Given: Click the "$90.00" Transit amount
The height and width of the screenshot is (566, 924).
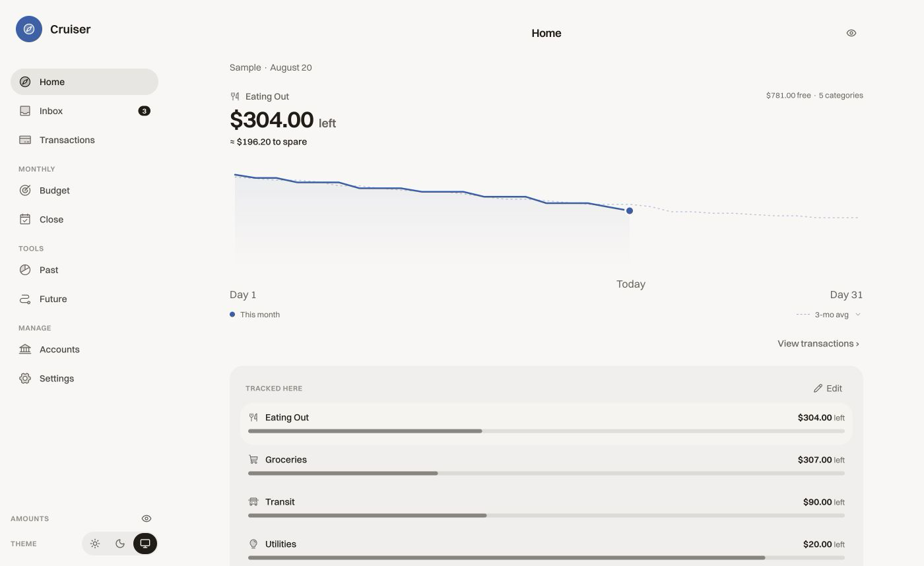Looking at the screenshot, I should pyautogui.click(x=817, y=502).
